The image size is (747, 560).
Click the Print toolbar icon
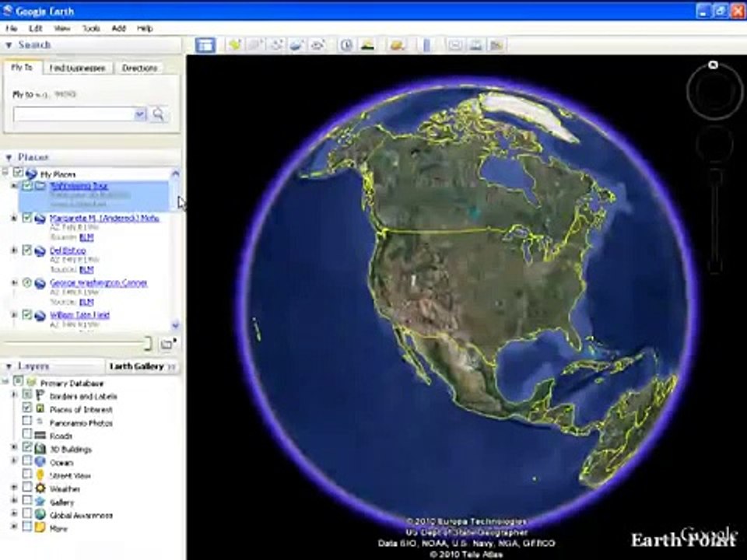(x=475, y=45)
